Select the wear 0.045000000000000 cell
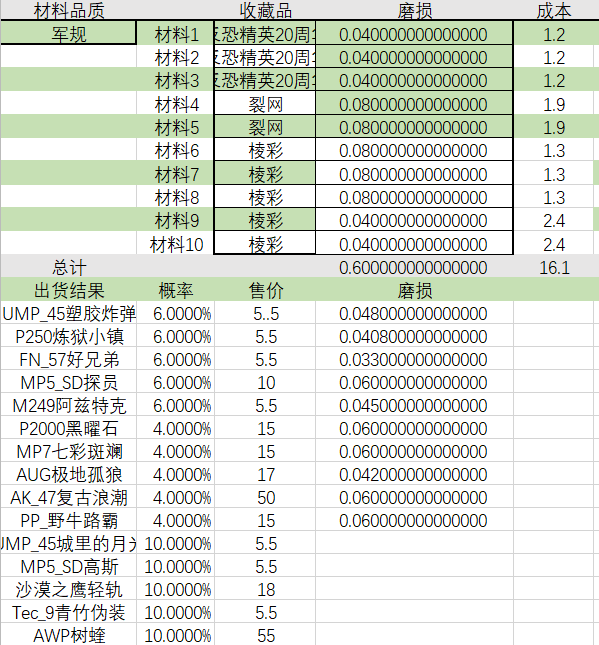The width and height of the screenshot is (599, 645). pos(414,406)
